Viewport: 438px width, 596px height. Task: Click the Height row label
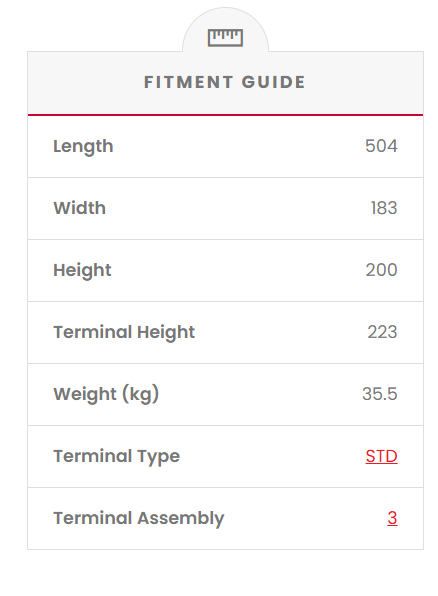82,271
